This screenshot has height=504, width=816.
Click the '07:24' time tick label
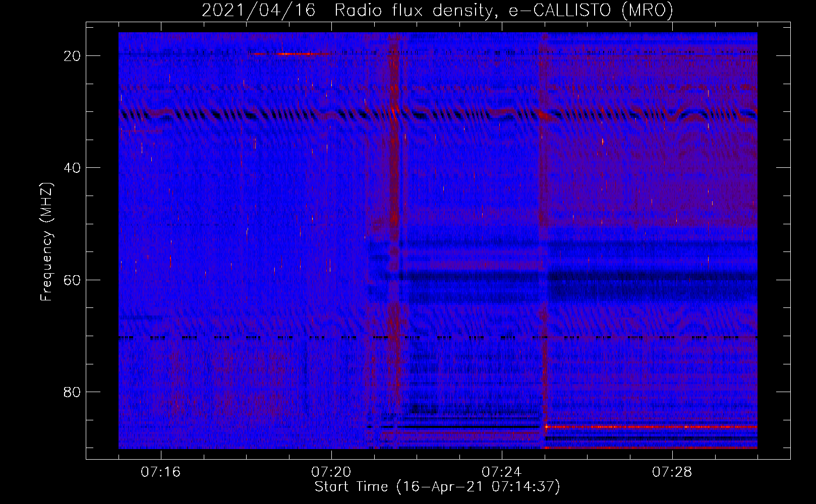501,472
